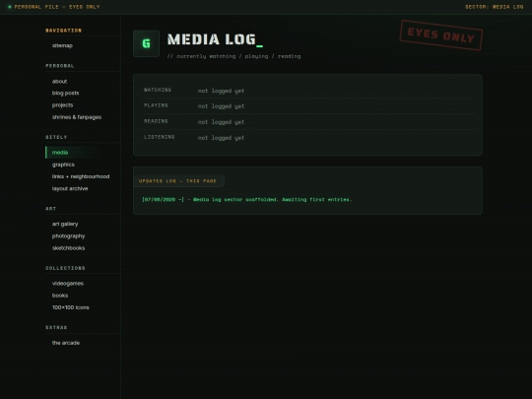Open the projects page
This screenshot has width=532, height=399.
tap(62, 105)
